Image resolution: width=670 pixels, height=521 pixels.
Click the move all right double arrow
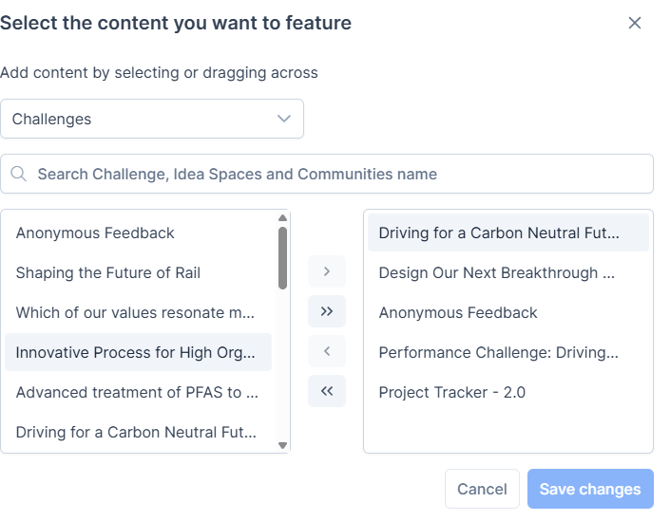coord(327,311)
